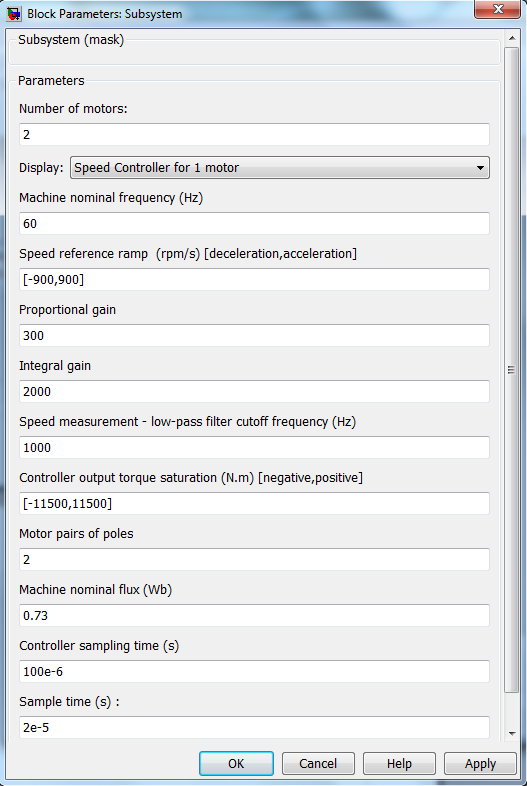Screen dimensions: 527x786
Task: Click the Number of motors input field
Action: [x=254, y=134]
